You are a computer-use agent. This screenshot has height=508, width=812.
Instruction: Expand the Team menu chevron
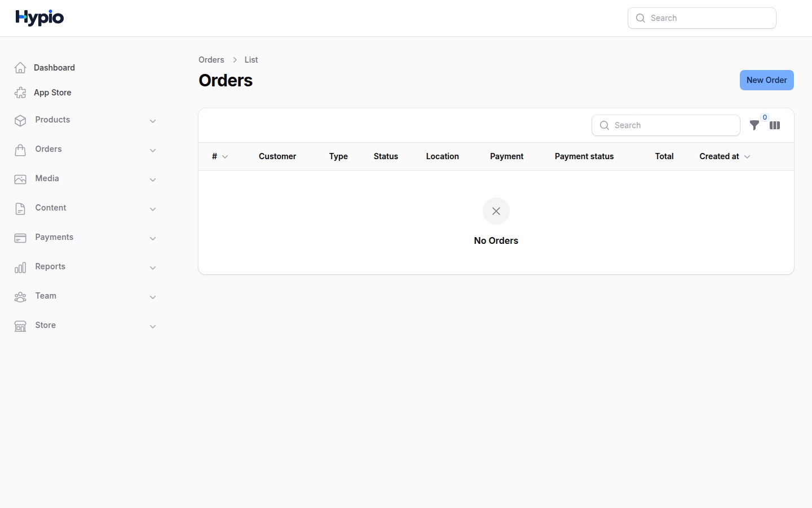click(x=153, y=297)
